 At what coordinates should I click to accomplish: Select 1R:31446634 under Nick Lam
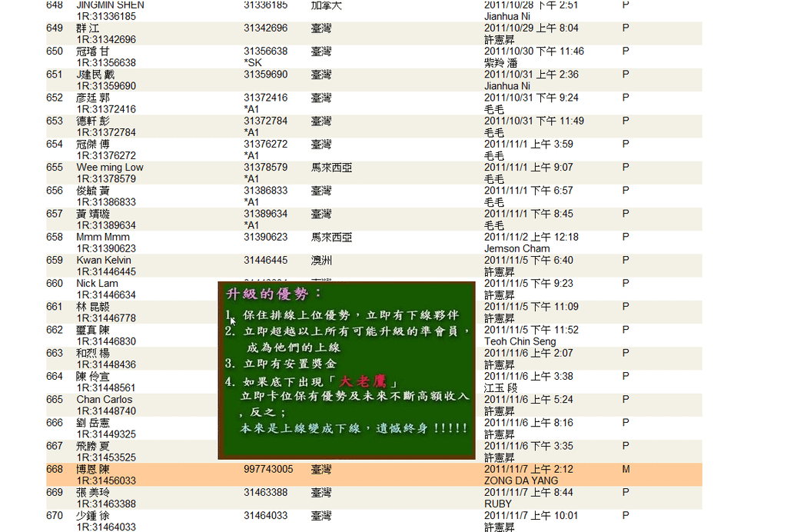pyautogui.click(x=106, y=294)
